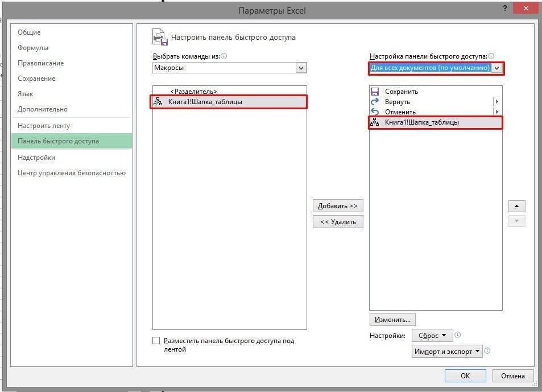Image resolution: width=542 pixels, height=392 pixels.
Task: Open the Макросы commands dropdown
Action: [301, 68]
